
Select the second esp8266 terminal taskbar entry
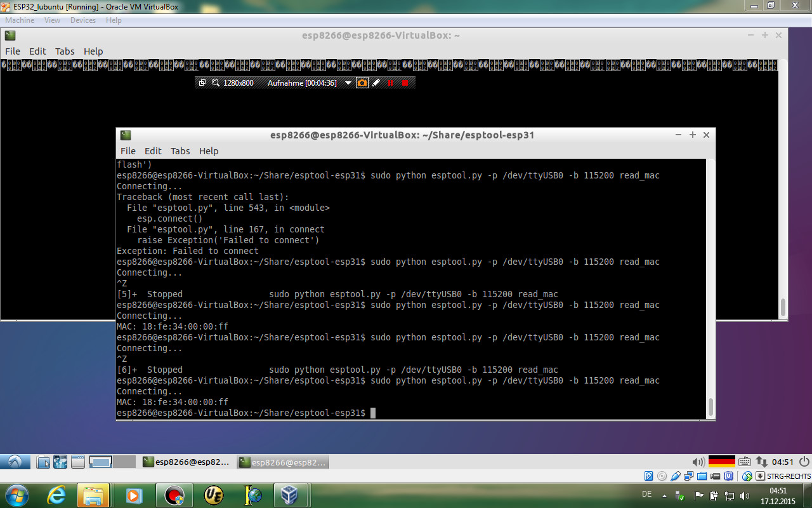[x=283, y=462]
